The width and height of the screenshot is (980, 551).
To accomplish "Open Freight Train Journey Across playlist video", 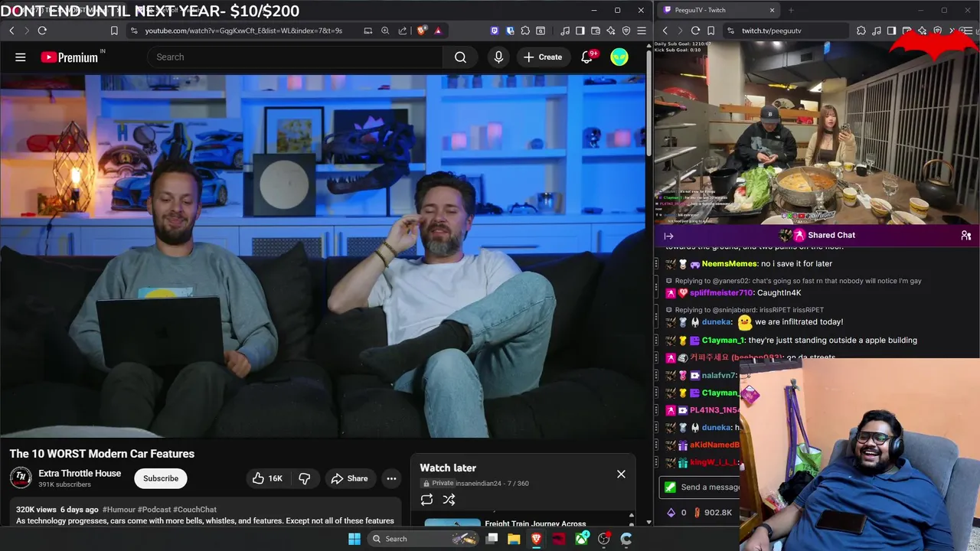I will pyautogui.click(x=535, y=524).
